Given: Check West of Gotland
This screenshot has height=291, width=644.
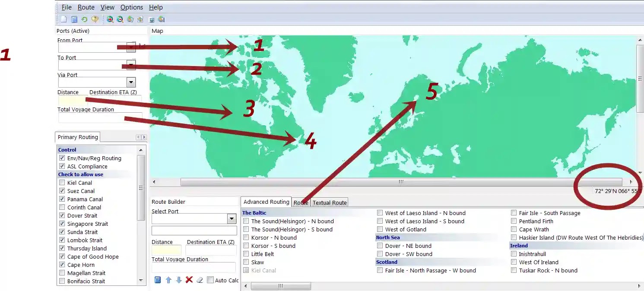Looking at the screenshot, I should (x=380, y=229).
